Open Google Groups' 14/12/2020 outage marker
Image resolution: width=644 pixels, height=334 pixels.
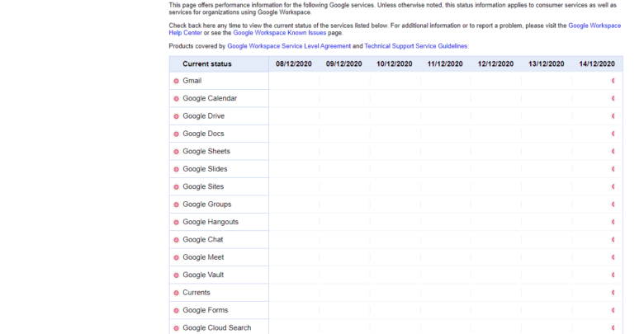[613, 205]
